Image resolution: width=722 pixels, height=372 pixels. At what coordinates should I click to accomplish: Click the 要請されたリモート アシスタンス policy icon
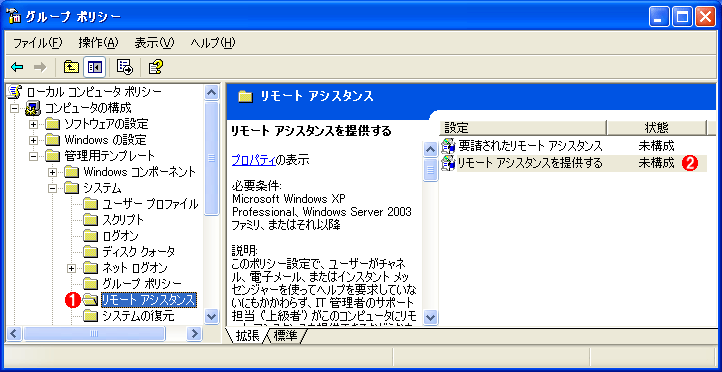pyautogui.click(x=448, y=146)
